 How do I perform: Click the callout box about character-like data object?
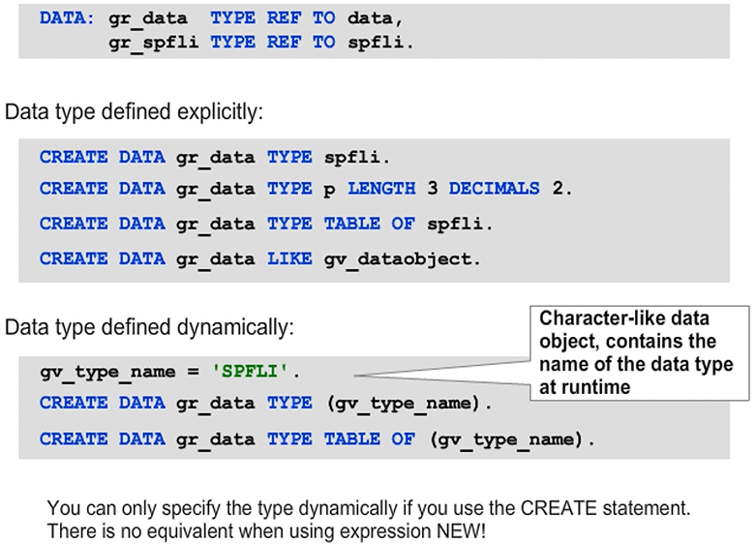point(637,353)
